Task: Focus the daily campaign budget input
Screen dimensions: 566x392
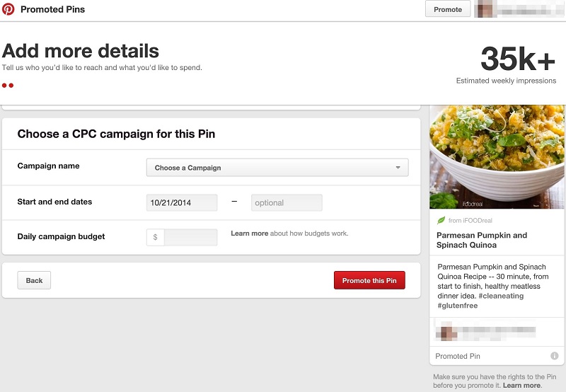Action: pyautogui.click(x=190, y=238)
